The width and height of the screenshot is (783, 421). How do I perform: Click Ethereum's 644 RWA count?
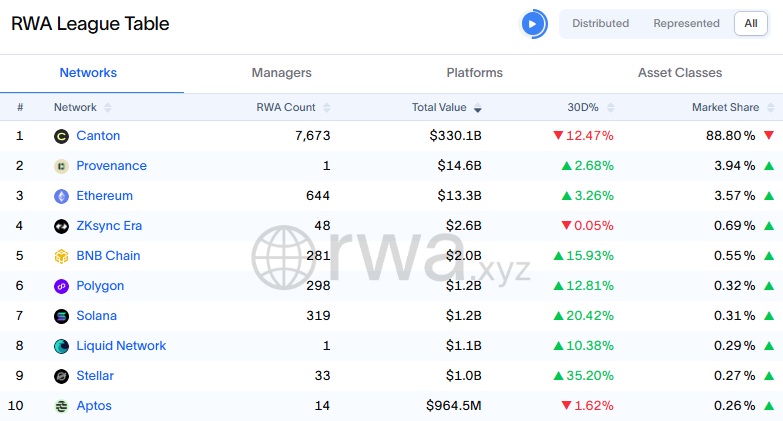[x=318, y=196]
